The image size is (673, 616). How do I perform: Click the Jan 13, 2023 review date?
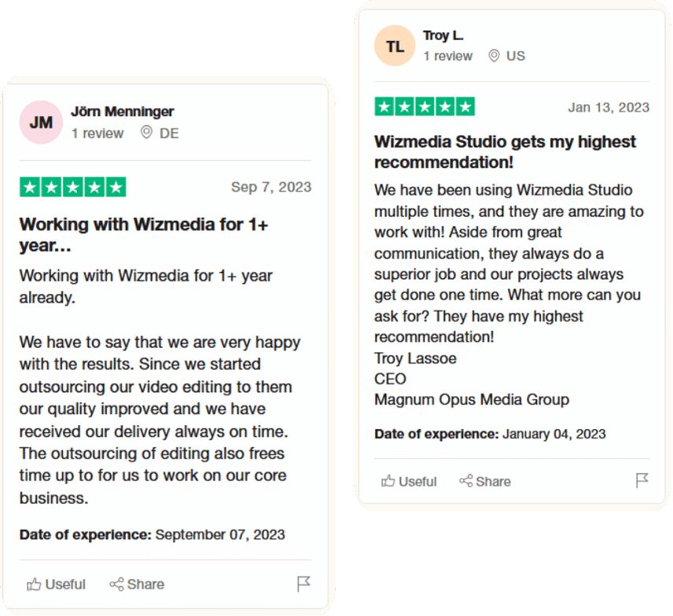[609, 107]
